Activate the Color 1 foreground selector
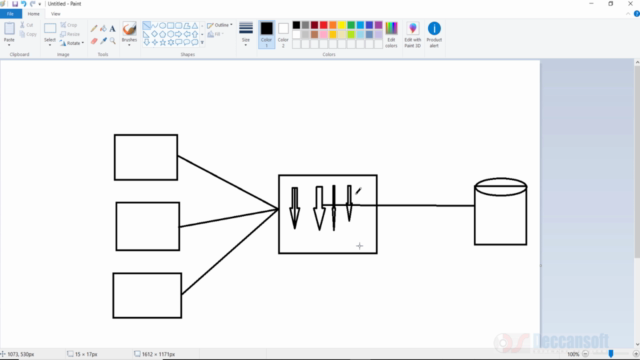Screen dimensions: 640x360 (267, 34)
